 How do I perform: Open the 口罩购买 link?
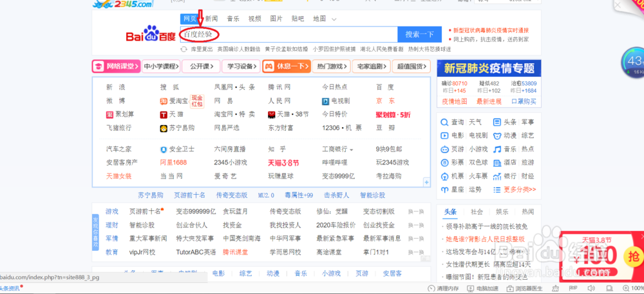tap(524, 102)
